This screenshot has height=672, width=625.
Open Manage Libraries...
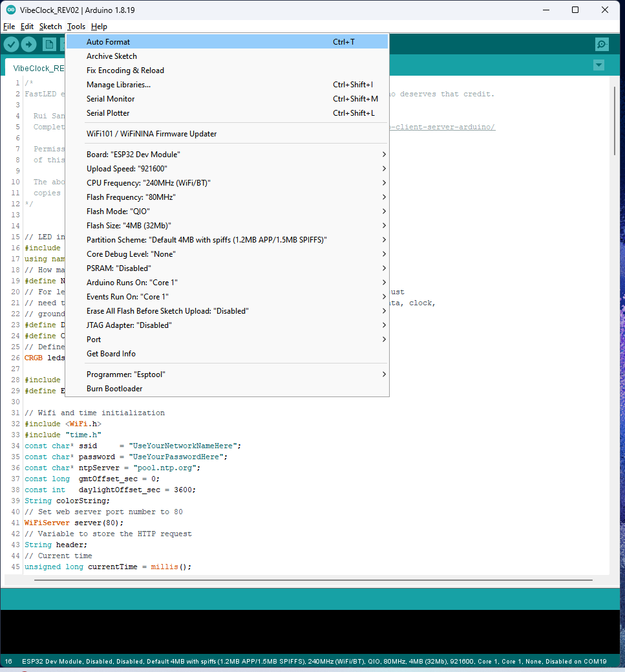pyautogui.click(x=227, y=85)
